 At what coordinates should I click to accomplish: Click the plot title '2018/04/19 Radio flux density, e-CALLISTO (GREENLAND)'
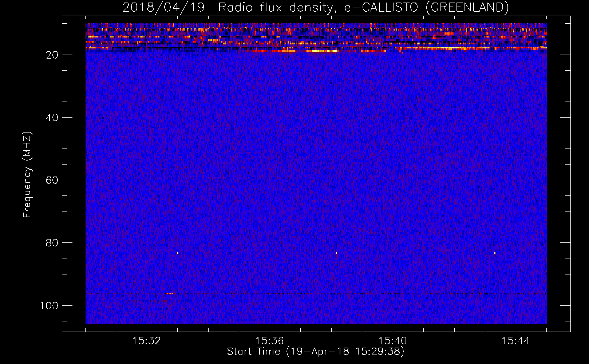click(315, 7)
